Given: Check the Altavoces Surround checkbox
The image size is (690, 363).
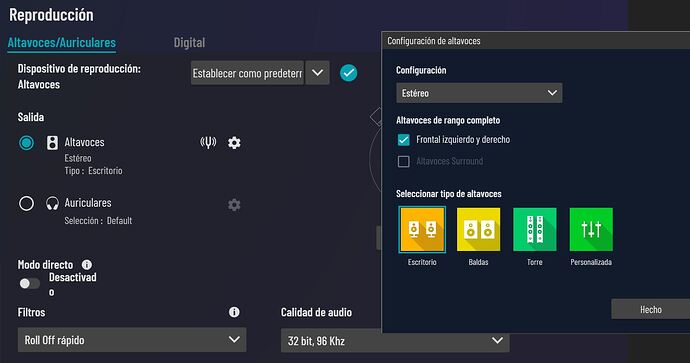Looking at the screenshot, I should tap(404, 161).
